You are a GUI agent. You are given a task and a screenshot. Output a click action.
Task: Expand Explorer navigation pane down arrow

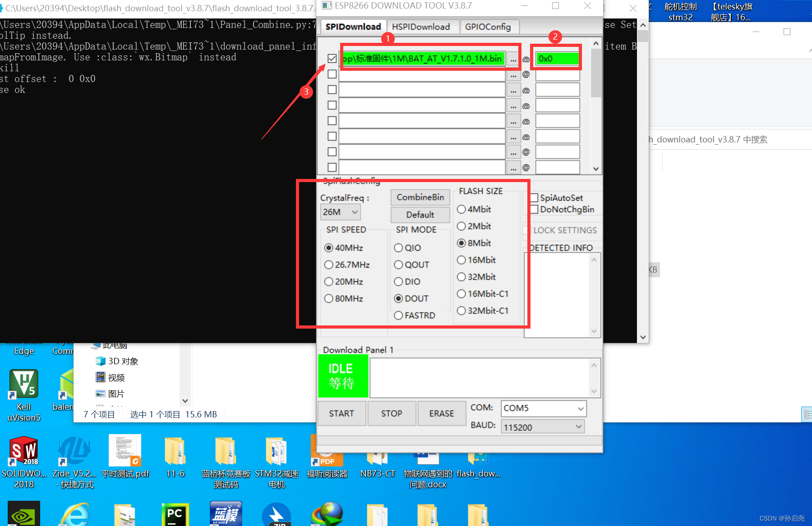(x=185, y=401)
